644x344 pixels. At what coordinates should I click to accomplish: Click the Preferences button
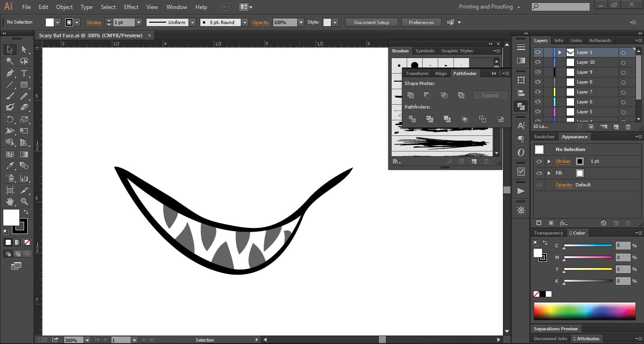(x=421, y=22)
